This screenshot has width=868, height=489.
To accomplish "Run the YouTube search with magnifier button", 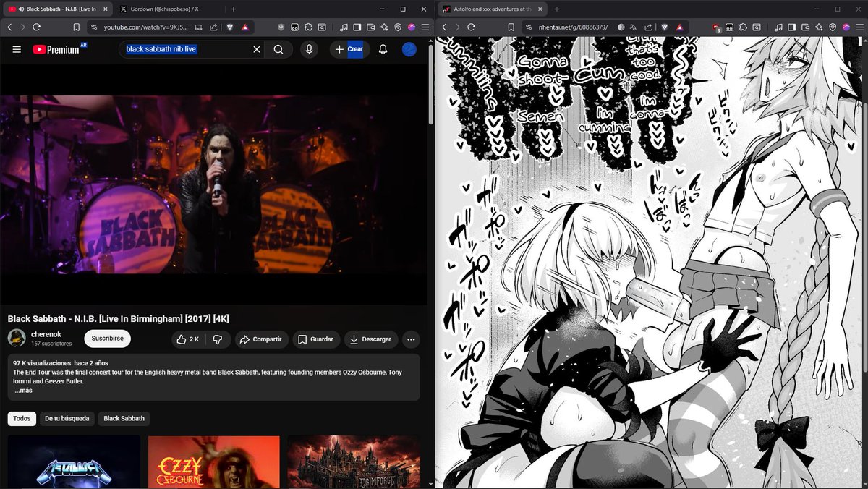I will pyautogui.click(x=278, y=49).
